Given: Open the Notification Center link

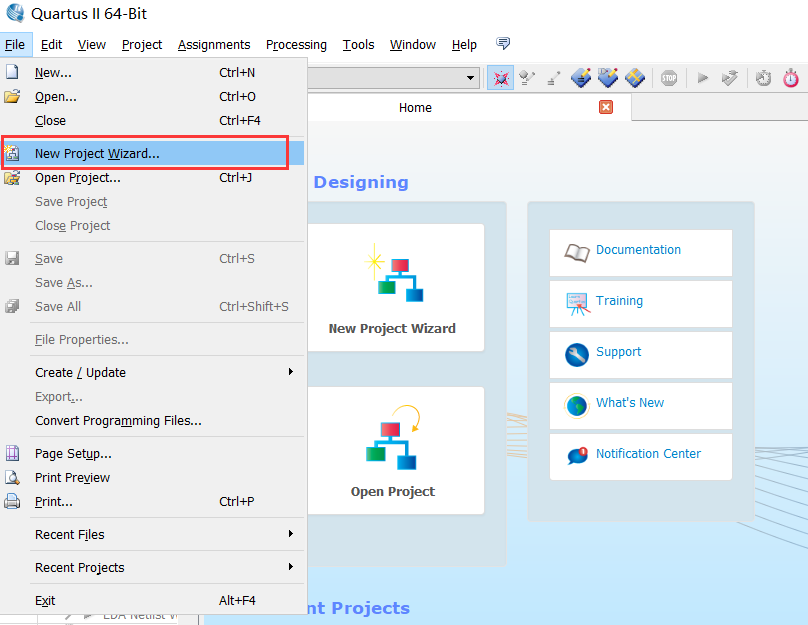Looking at the screenshot, I should pyautogui.click(x=648, y=453).
